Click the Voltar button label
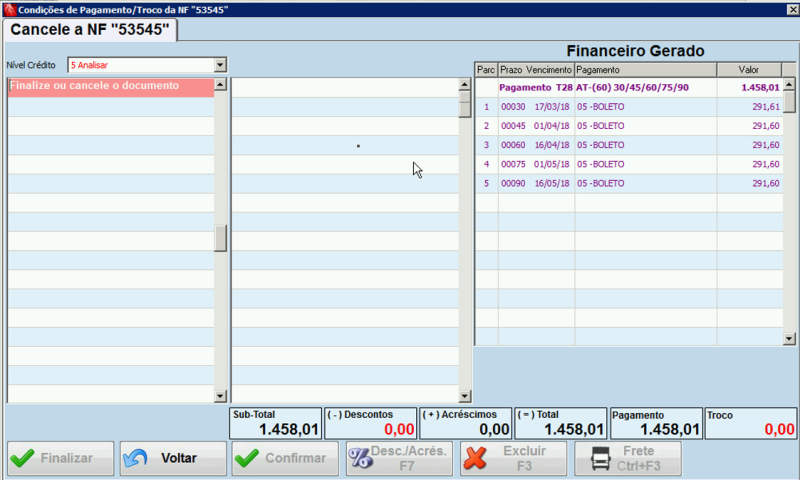Viewport: 800px width, 480px height. [x=179, y=458]
